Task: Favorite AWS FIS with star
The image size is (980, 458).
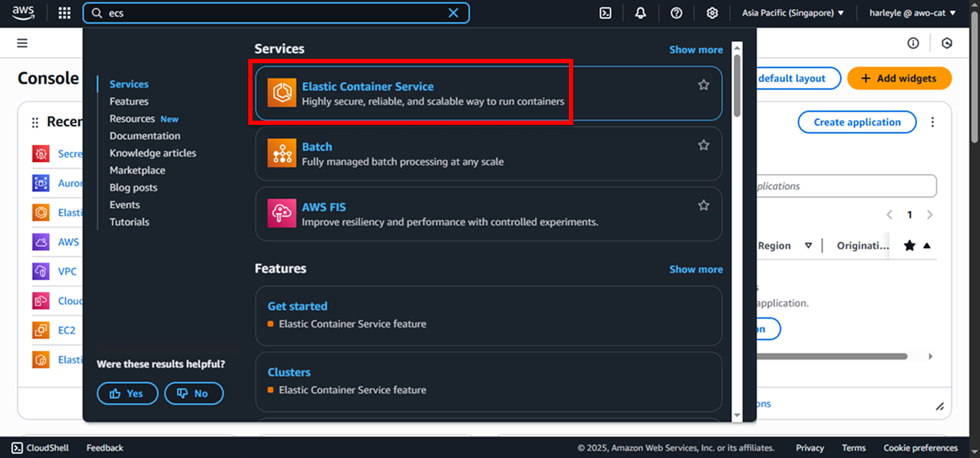Action: point(704,205)
